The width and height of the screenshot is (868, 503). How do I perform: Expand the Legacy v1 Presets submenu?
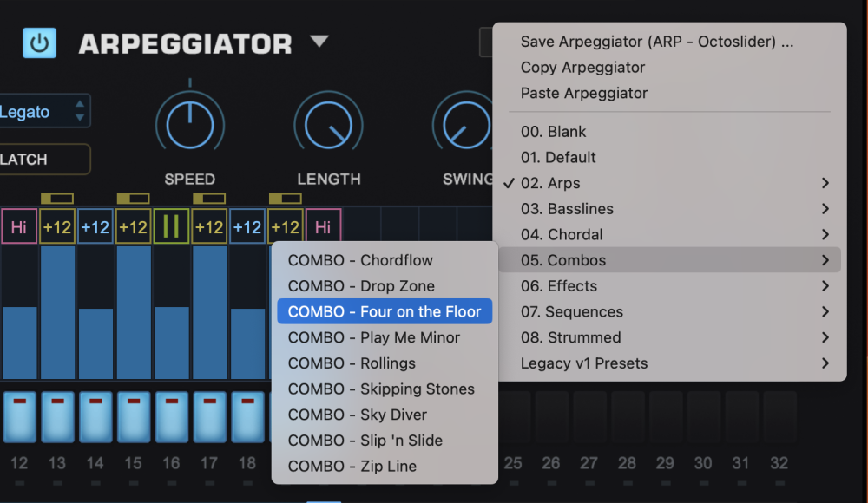click(670, 363)
